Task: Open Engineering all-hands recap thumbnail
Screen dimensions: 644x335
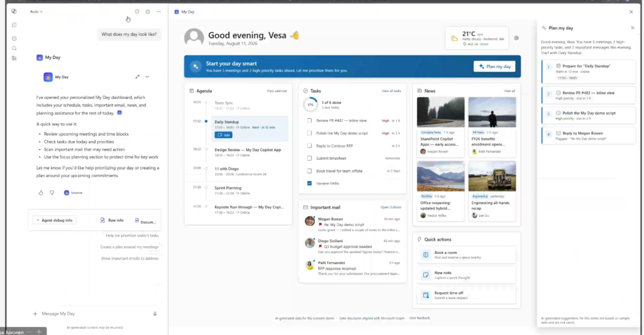Action: pos(492,176)
